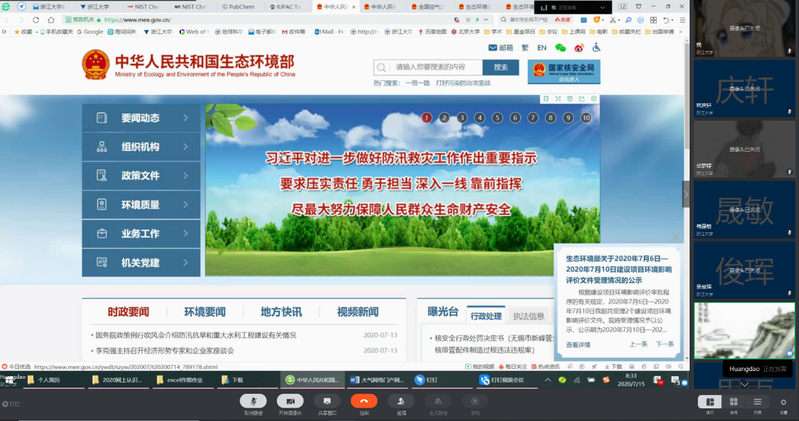The width and height of the screenshot is (799, 421).
Task: Click the orange hang-up call button
Action: [x=364, y=401]
